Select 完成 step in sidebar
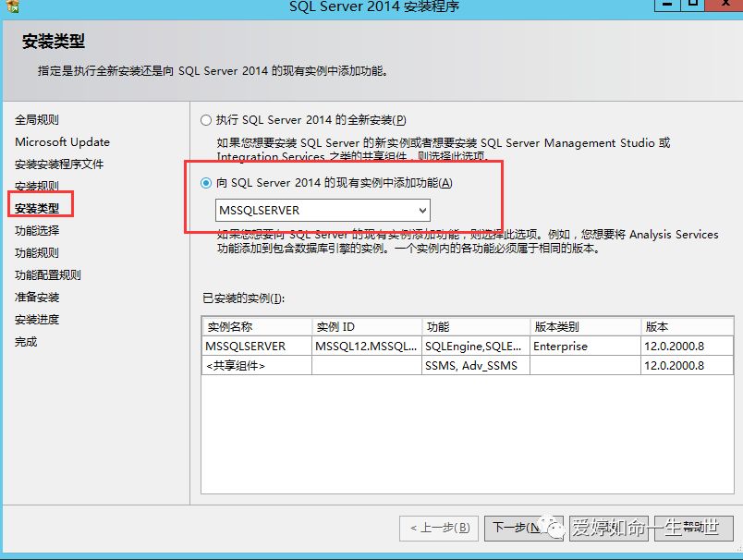 (26, 342)
